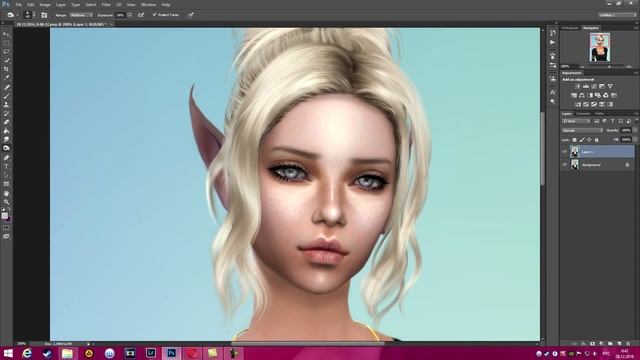Add a Levels adjustment
The height and width of the screenshot is (360, 640).
[586, 87]
